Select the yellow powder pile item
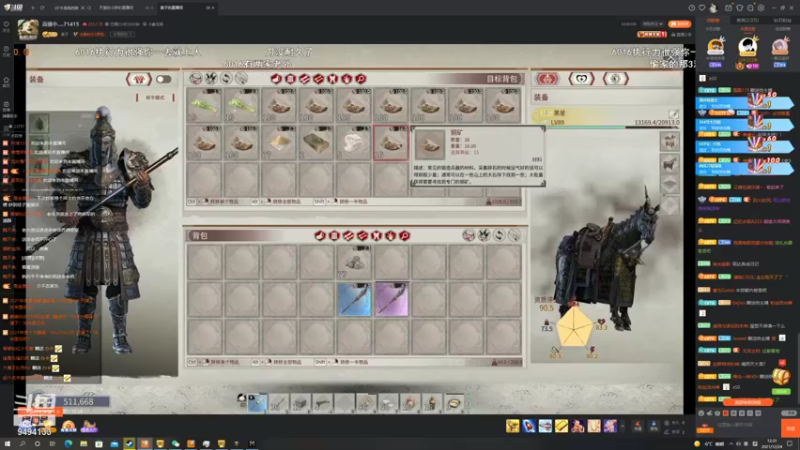The image size is (800, 450). [x=279, y=142]
